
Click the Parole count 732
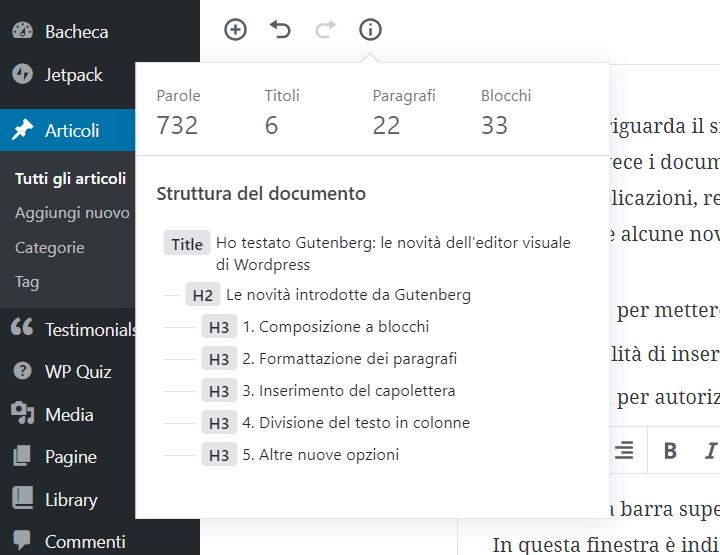point(177,125)
